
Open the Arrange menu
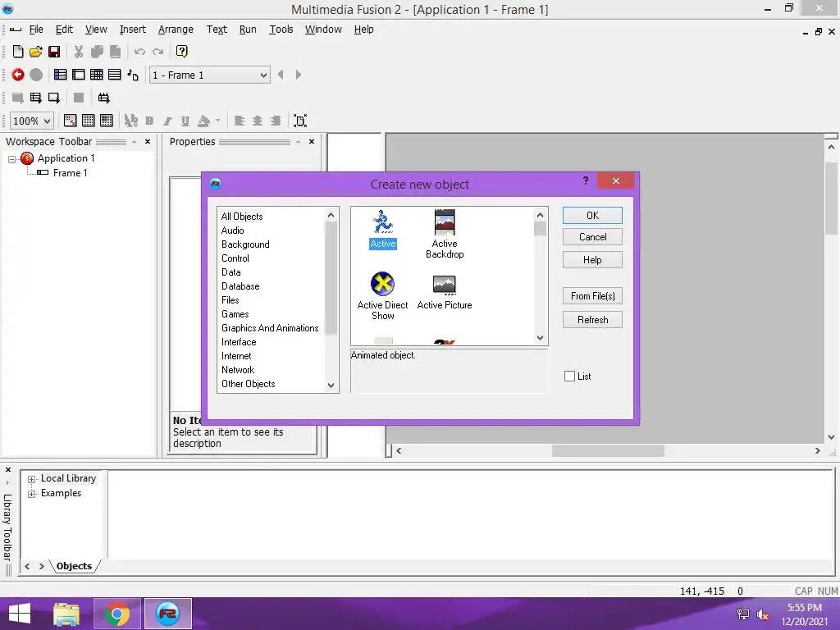176,30
